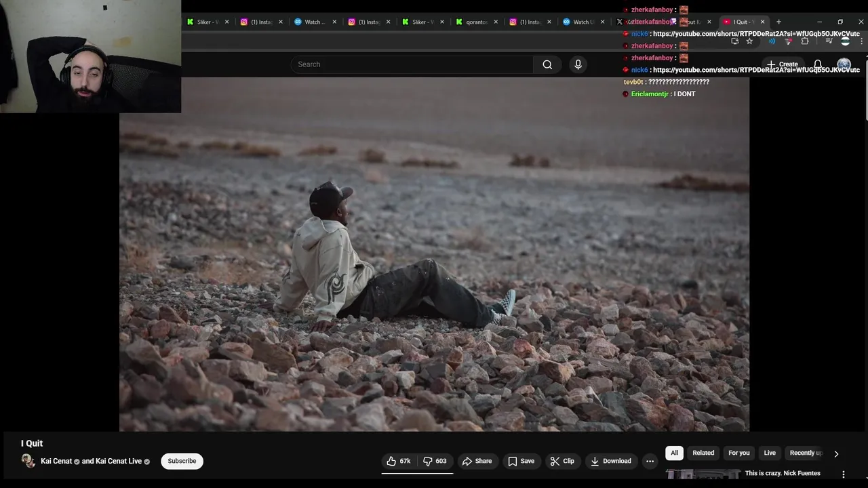Open more actions ellipsis beside Download
This screenshot has width=868, height=488.
tap(650, 461)
